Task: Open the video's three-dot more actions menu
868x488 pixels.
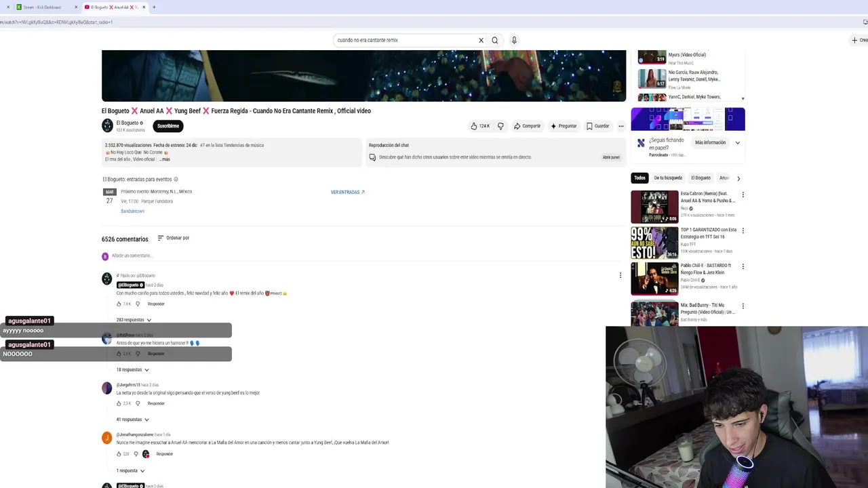Action: [620, 126]
